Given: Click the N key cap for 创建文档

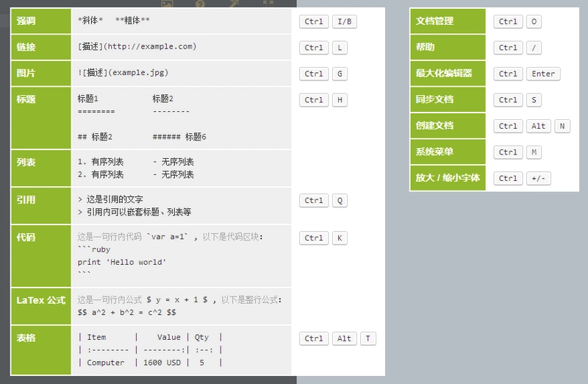Looking at the screenshot, I should click(562, 126).
